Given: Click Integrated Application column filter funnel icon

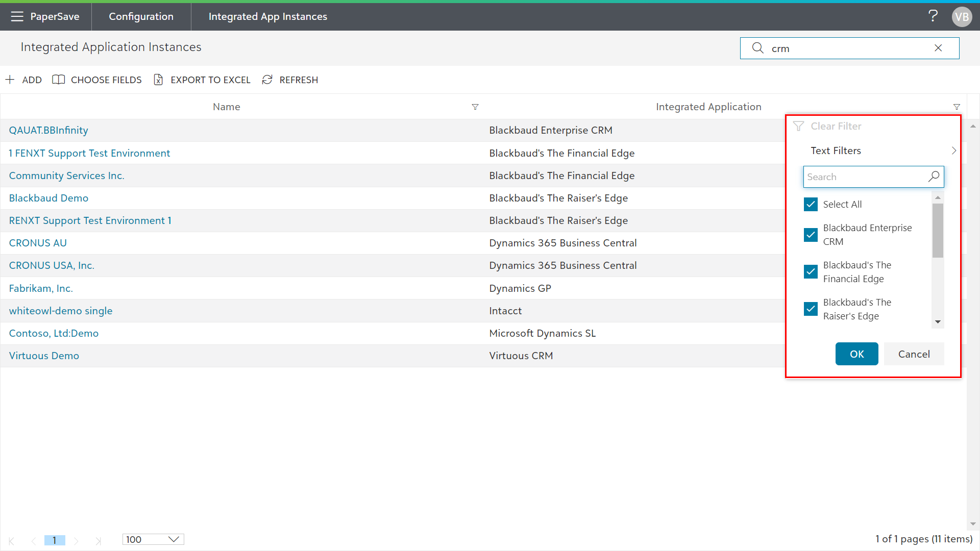Looking at the screenshot, I should click(957, 107).
